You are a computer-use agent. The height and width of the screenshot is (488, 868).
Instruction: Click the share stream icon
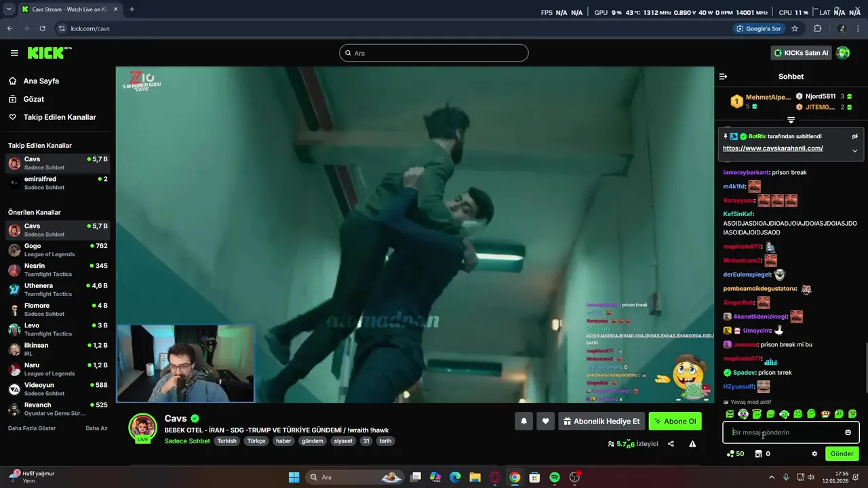671,444
